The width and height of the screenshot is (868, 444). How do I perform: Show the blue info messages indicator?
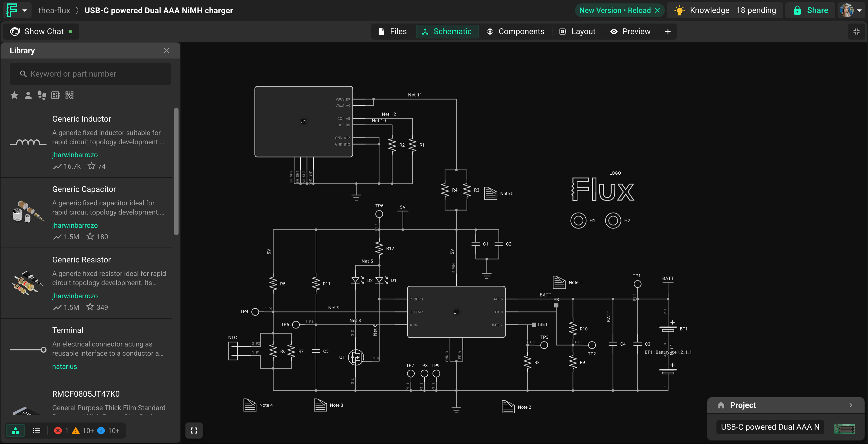[x=108, y=431]
